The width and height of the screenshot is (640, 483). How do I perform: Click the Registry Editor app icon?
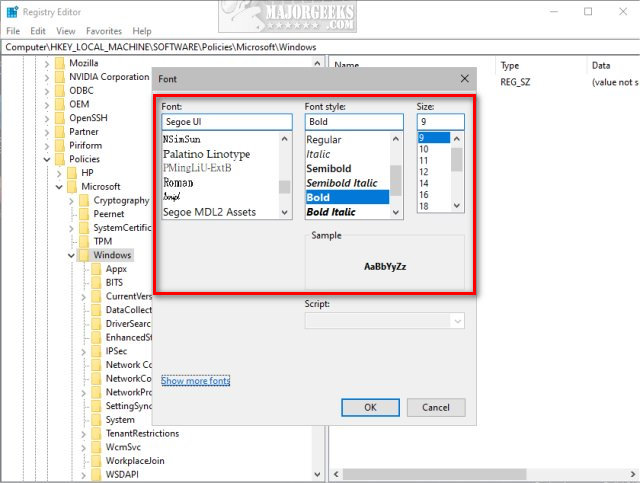12,12
